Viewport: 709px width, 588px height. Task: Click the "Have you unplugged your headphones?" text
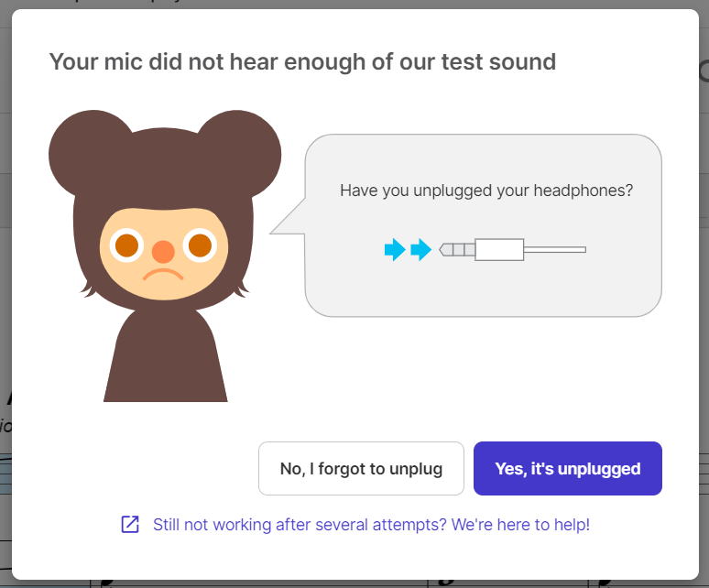[x=485, y=191]
